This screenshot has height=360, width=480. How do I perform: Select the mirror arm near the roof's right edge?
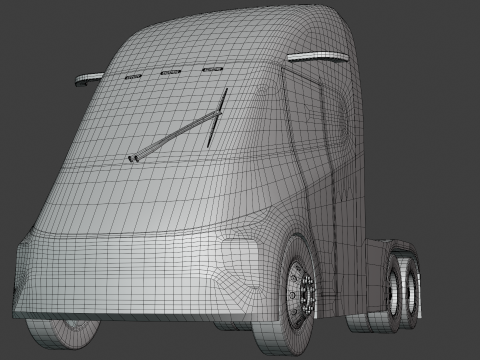pyautogui.click(x=318, y=57)
